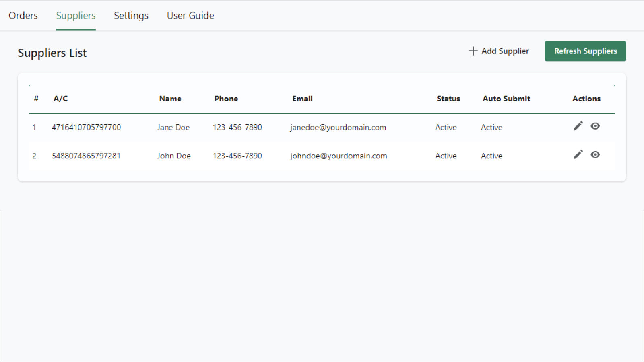Click the Suppliers List heading
Viewport: 644px width, 362px height.
point(52,53)
